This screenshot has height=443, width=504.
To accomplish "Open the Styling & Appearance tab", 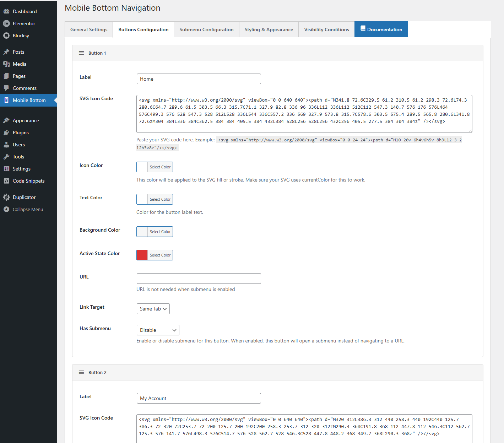I will [x=269, y=29].
